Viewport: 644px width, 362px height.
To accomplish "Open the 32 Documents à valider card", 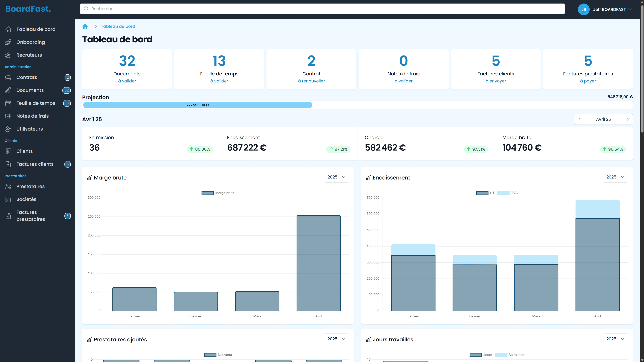I will 127,69.
